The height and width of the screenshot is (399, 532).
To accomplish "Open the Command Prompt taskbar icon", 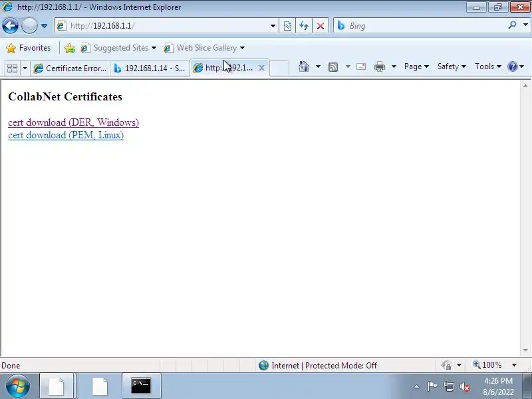I will pyautogui.click(x=141, y=386).
